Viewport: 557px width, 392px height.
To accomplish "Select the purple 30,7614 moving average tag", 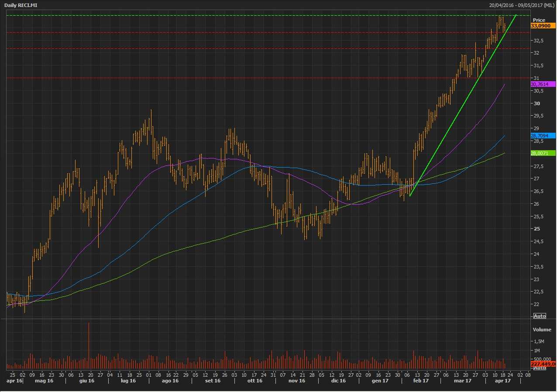I will pyautogui.click(x=543, y=84).
